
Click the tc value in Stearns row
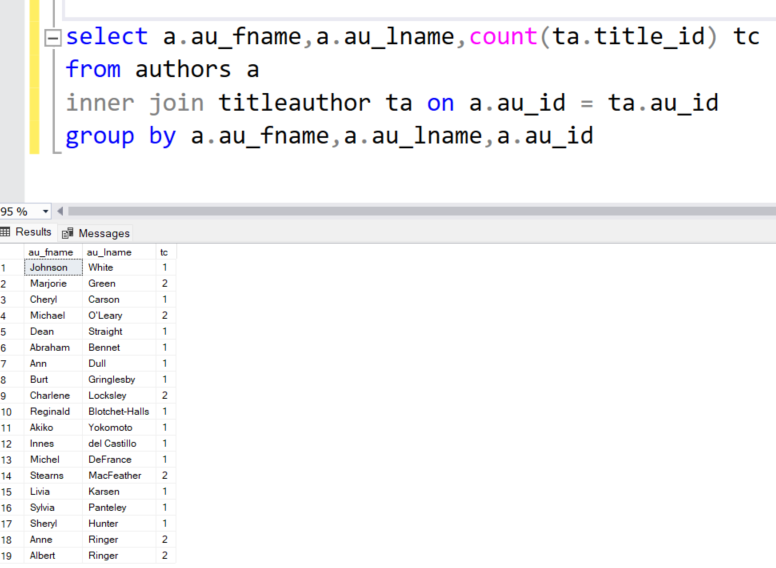point(166,475)
